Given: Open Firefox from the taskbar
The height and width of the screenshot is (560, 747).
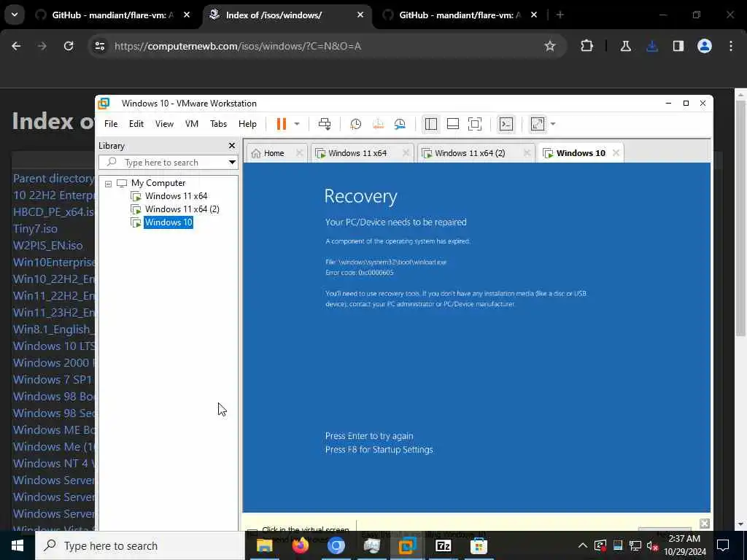Looking at the screenshot, I should (300, 545).
